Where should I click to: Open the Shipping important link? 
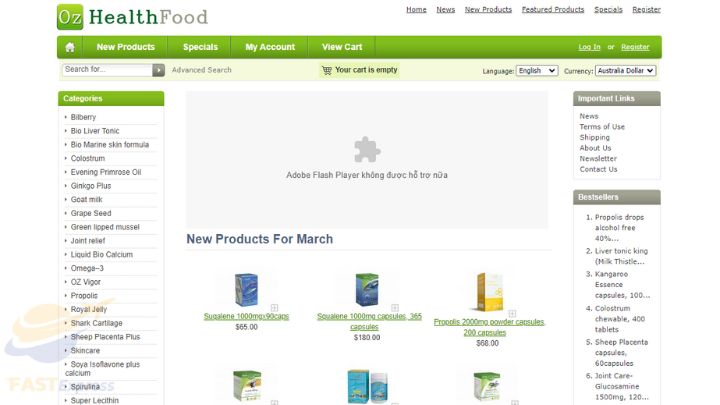[594, 137]
